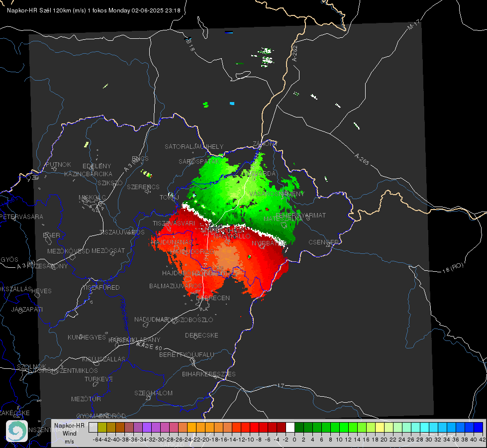Select the MEZŐTÚR label

(x=86, y=399)
